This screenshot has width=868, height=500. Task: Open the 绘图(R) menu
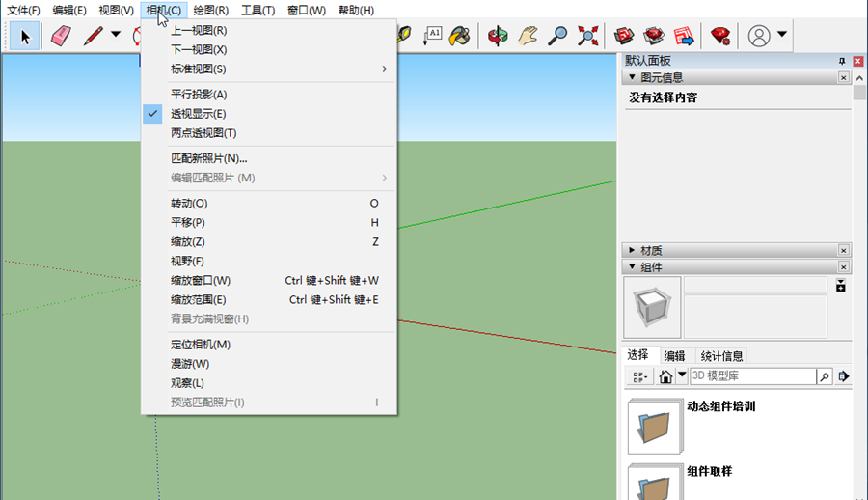pyautogui.click(x=211, y=10)
